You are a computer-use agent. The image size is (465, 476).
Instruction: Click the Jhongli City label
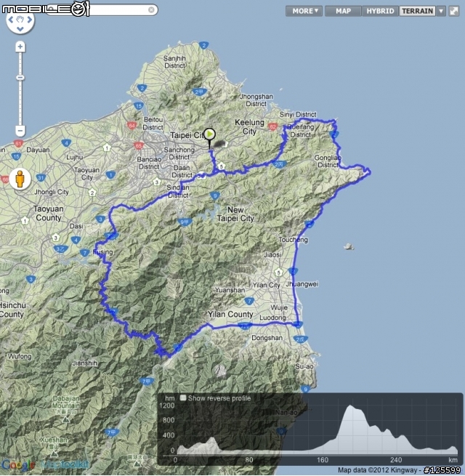point(52,192)
